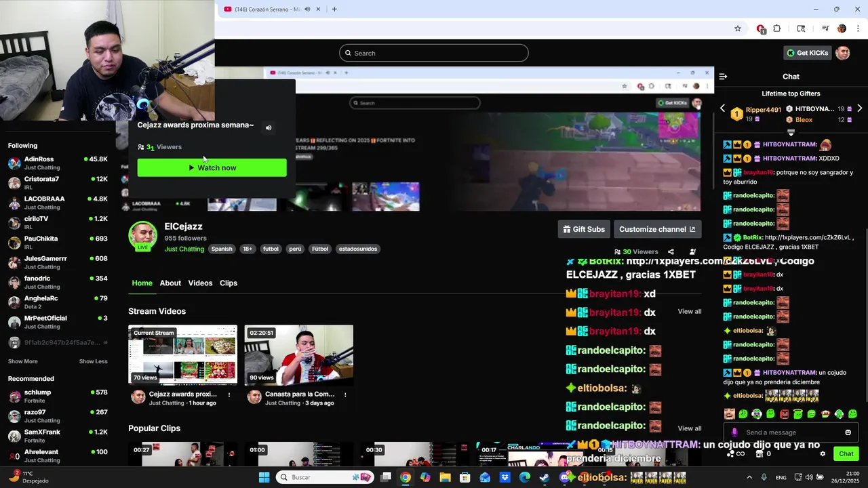
Task: Open the volume control in system tray
Action: [809, 477]
